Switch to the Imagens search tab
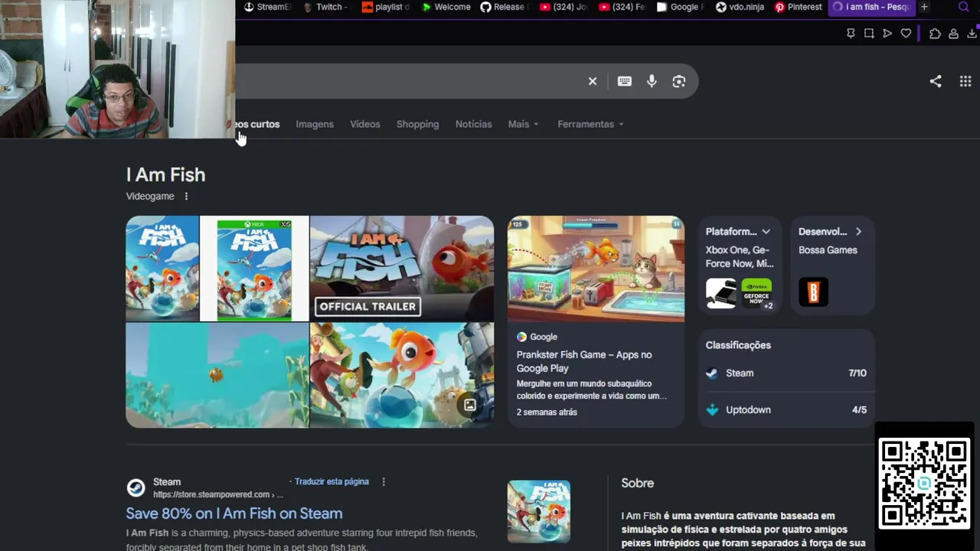The height and width of the screenshot is (551, 980). coord(315,124)
